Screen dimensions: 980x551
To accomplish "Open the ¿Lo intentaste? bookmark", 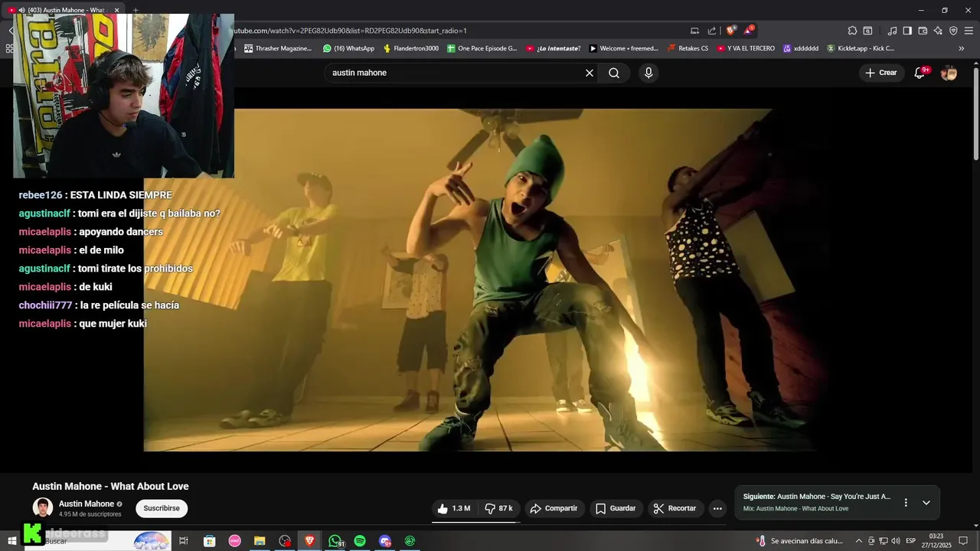I will [x=554, y=48].
